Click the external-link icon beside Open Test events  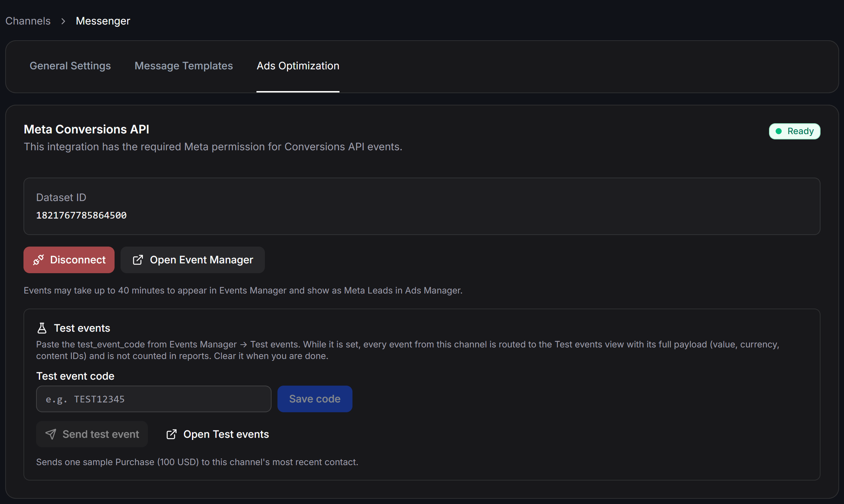(x=171, y=434)
